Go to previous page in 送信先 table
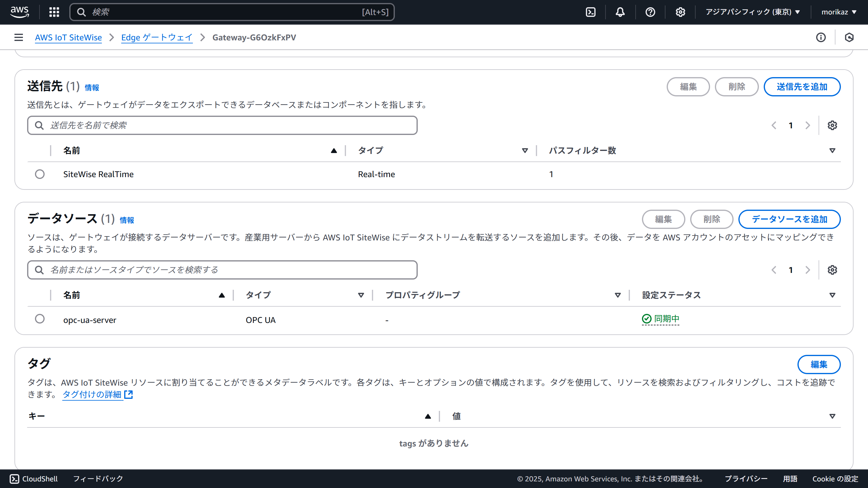 pos(774,125)
